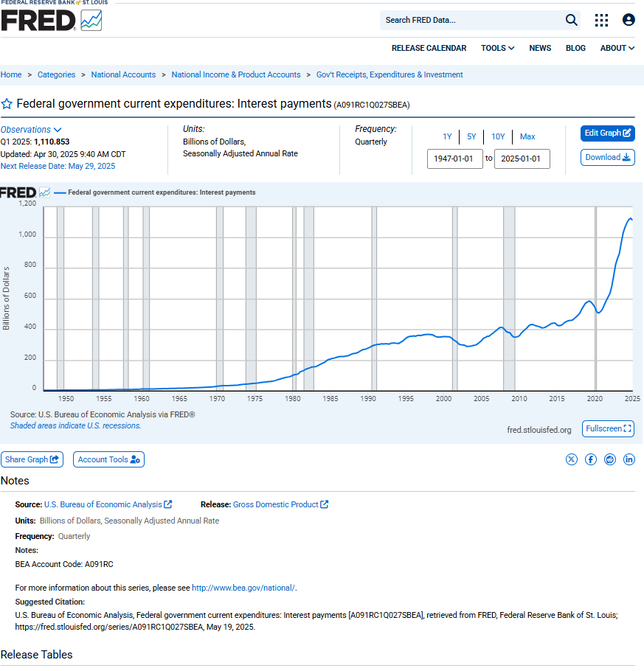Viewport: 644px width, 671px height.
Task: Click the search magnifier icon
Action: coord(571,20)
